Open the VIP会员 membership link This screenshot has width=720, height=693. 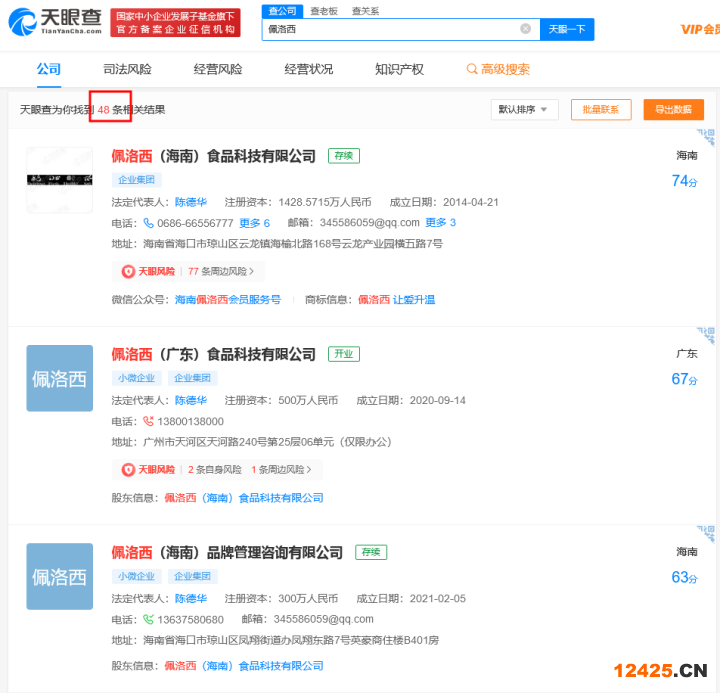700,29
